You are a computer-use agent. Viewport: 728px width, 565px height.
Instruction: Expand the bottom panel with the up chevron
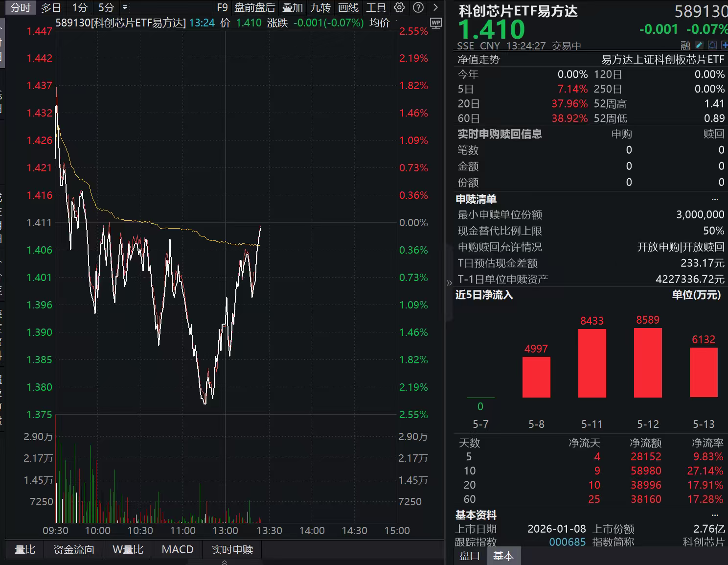click(x=225, y=562)
